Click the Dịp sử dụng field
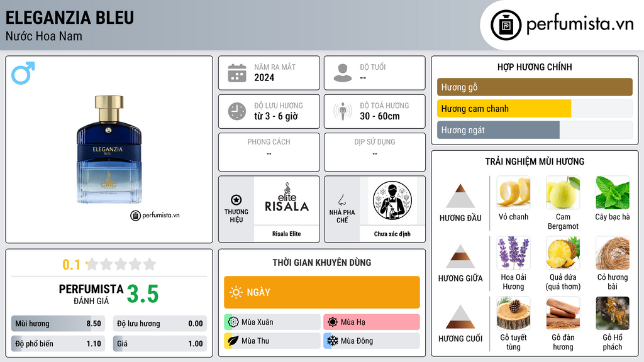This screenshot has height=362, width=644. (375, 152)
